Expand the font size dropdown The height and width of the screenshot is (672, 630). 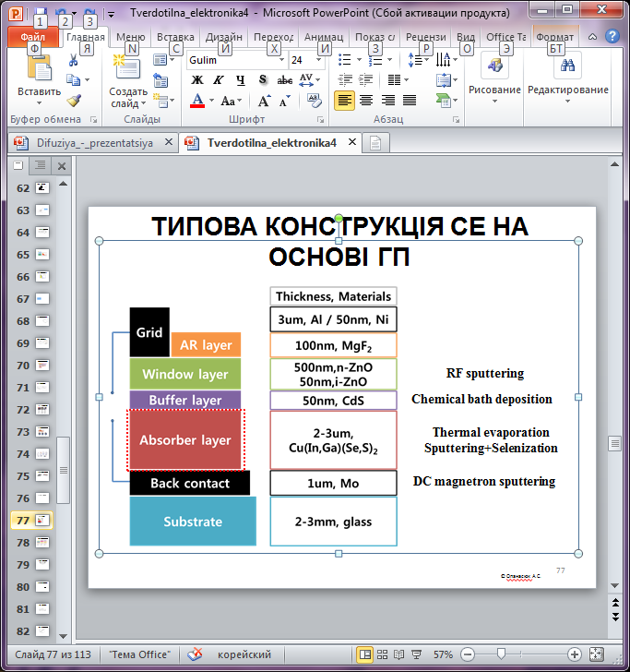click(320, 60)
